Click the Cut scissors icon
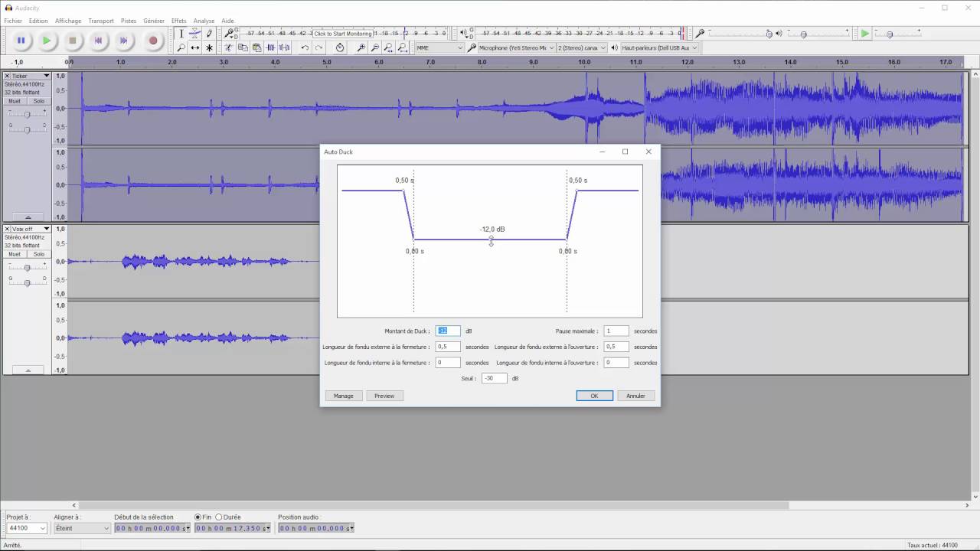980x551 pixels. [228, 47]
